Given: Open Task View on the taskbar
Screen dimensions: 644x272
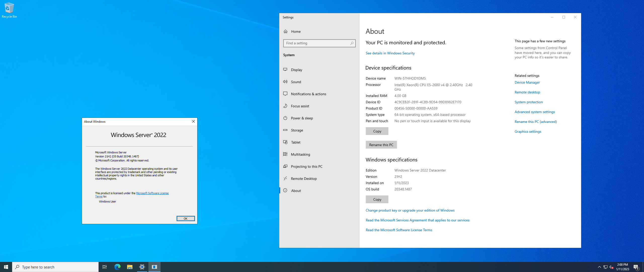Looking at the screenshot, I should pos(105,267).
